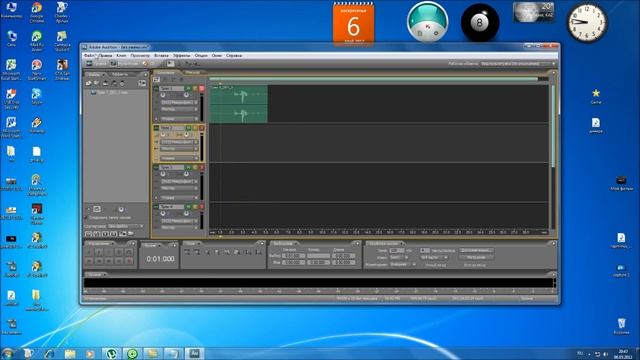Click Zoom Out Vertically icon

pyautogui.click(x=258, y=252)
